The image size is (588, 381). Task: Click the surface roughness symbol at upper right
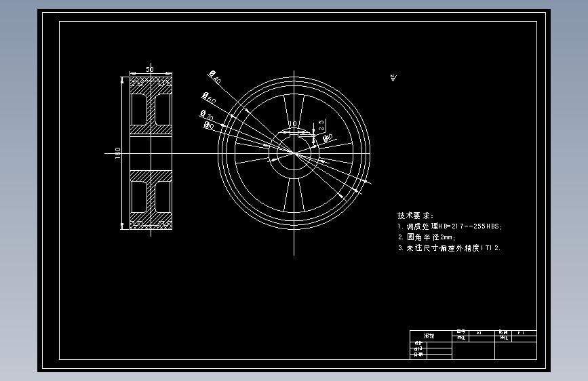pyautogui.click(x=393, y=78)
